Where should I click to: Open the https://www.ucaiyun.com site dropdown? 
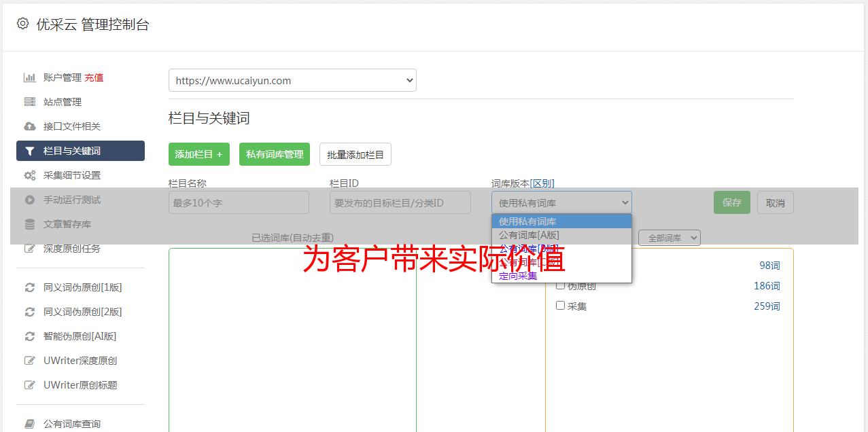tap(292, 80)
